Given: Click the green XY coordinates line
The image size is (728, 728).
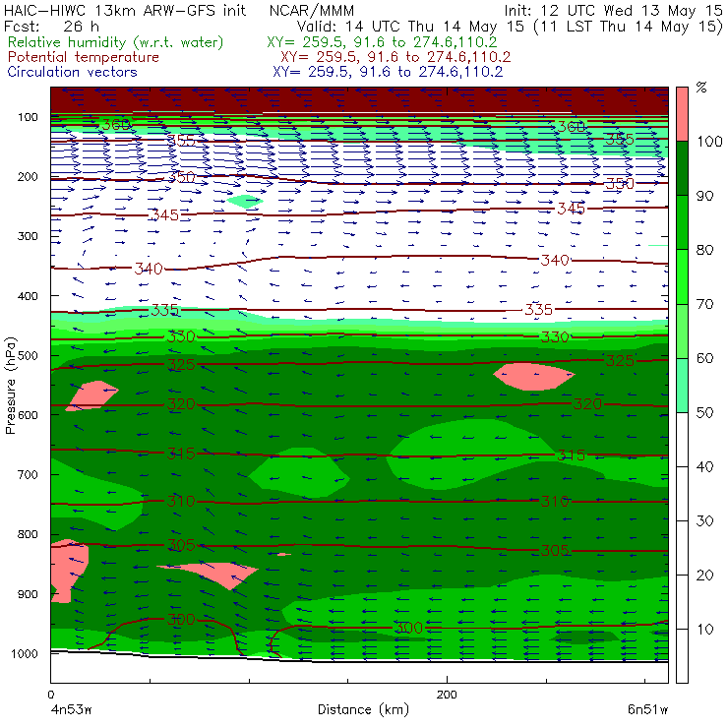Looking at the screenshot, I should pyautogui.click(x=382, y=42).
